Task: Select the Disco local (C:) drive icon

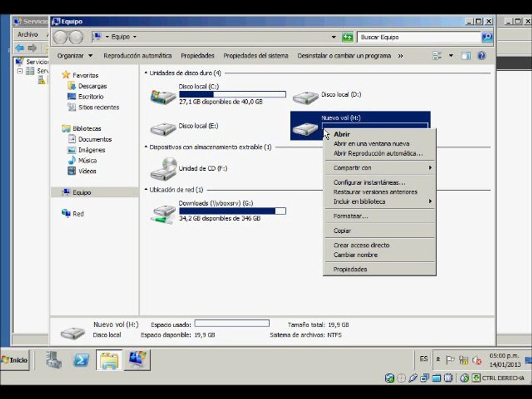Action: pyautogui.click(x=163, y=96)
